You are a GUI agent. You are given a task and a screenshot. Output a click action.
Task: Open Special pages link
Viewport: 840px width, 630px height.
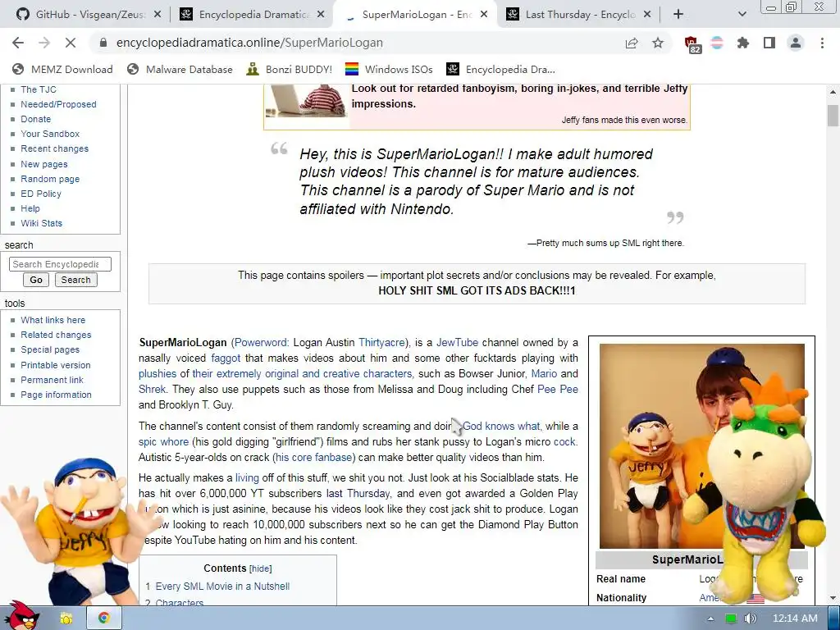50,349
